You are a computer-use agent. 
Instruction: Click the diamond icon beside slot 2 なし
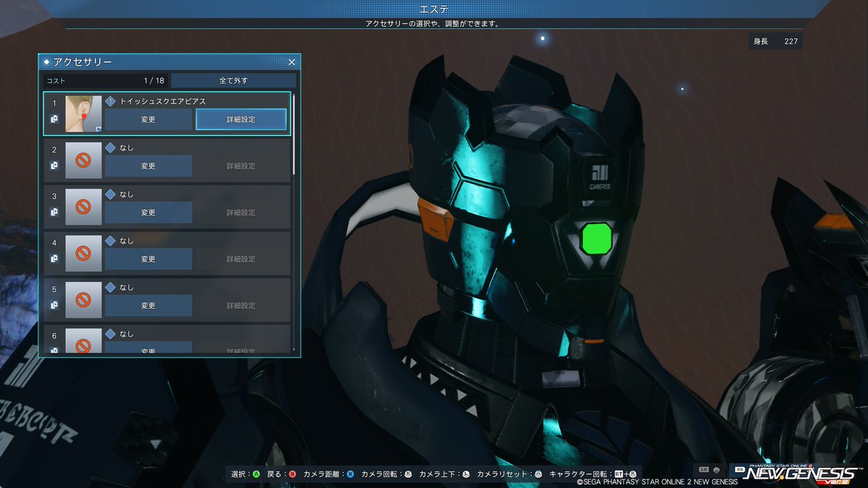click(x=110, y=148)
